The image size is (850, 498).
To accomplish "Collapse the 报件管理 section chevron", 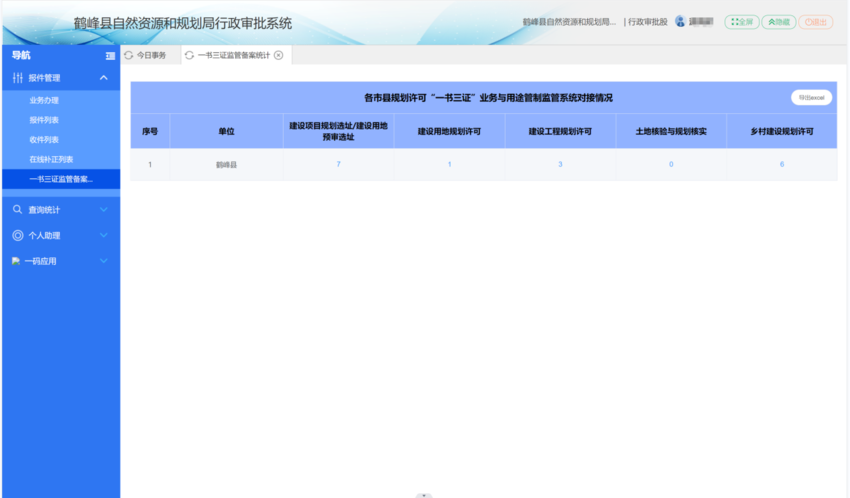I will (x=104, y=78).
